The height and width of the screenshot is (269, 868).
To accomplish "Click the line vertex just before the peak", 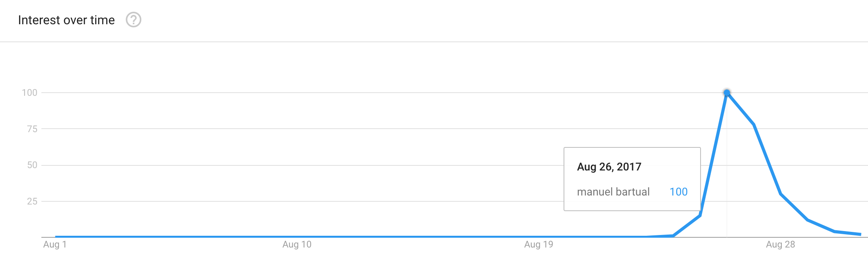I will (x=700, y=215).
